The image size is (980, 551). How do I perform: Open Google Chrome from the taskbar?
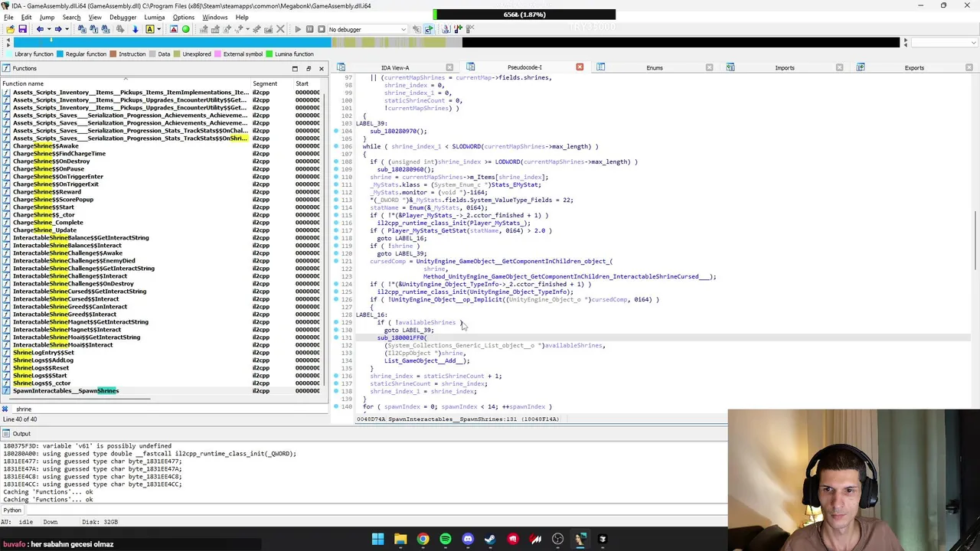[423, 540]
